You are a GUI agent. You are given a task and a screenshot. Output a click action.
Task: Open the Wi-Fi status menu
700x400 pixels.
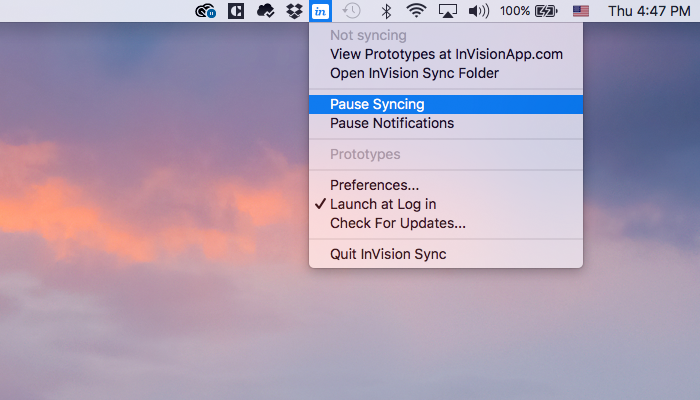[x=416, y=11]
